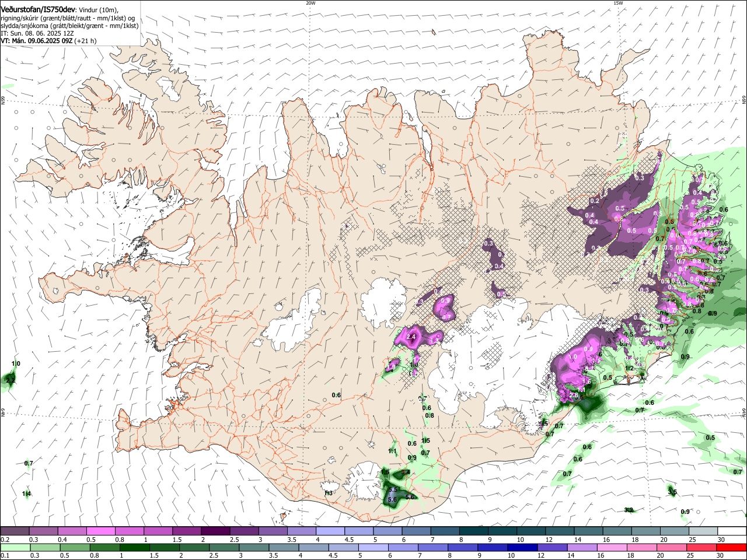Click the '15W' longitude label
This screenshot has height=560, width=747.
[618, 3]
